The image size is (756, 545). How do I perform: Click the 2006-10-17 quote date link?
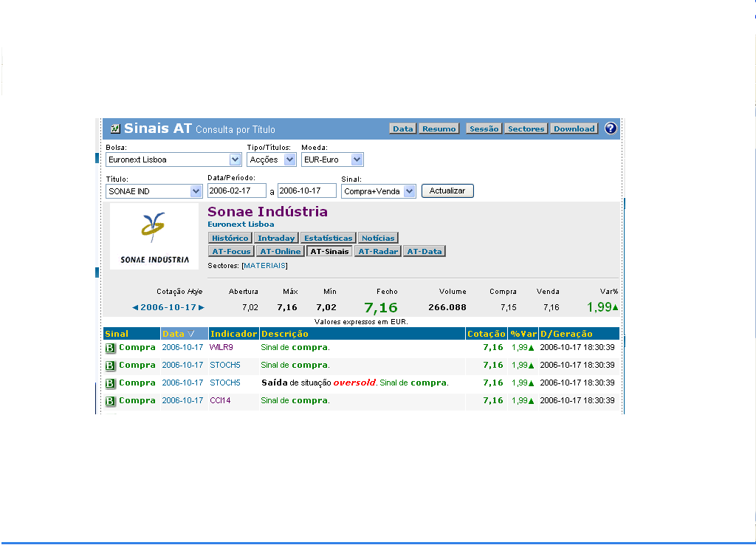coord(168,307)
